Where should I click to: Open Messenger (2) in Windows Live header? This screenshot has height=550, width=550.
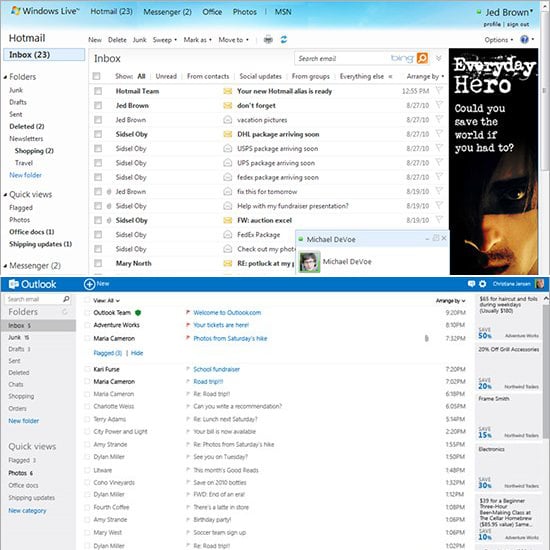click(x=167, y=12)
